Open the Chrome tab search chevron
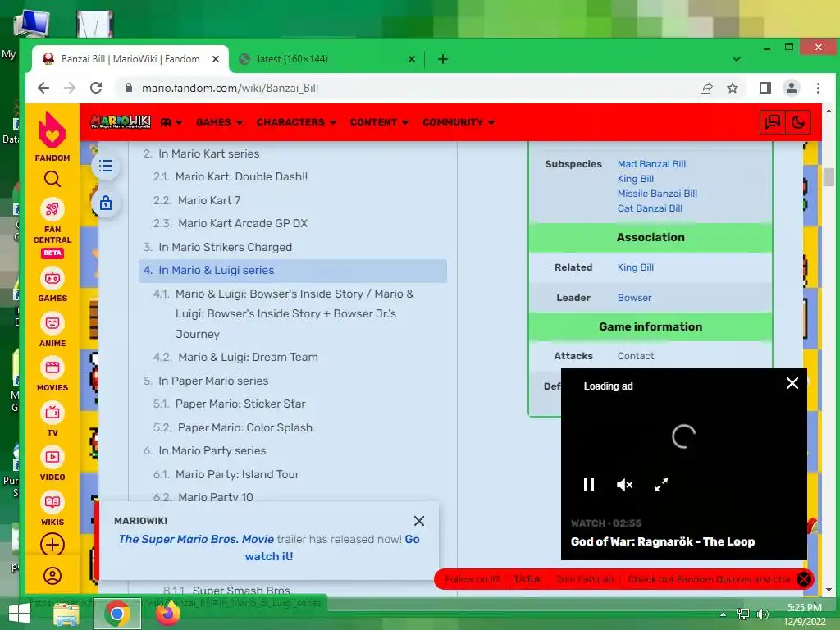Viewport: 840px width, 630px height. tap(737, 59)
